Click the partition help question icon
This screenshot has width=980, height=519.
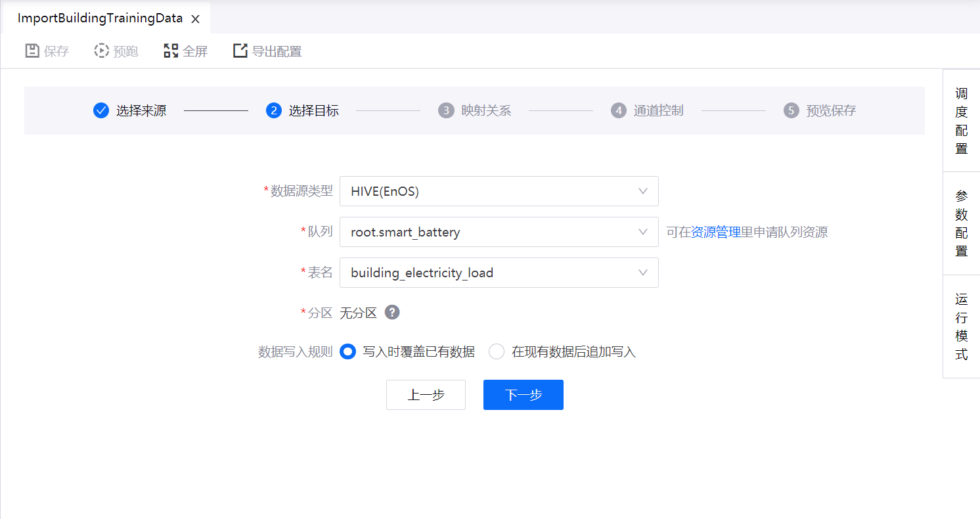(392, 313)
